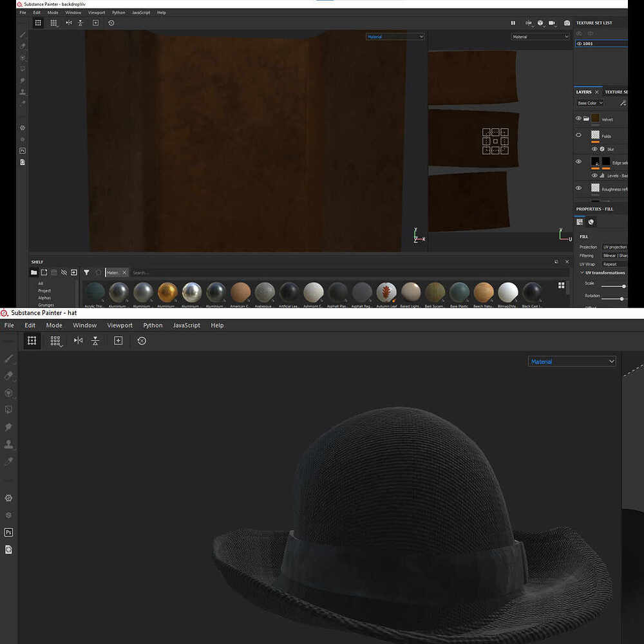Image resolution: width=644 pixels, height=644 pixels.
Task: Hide the Folds layer
Action: click(x=578, y=135)
